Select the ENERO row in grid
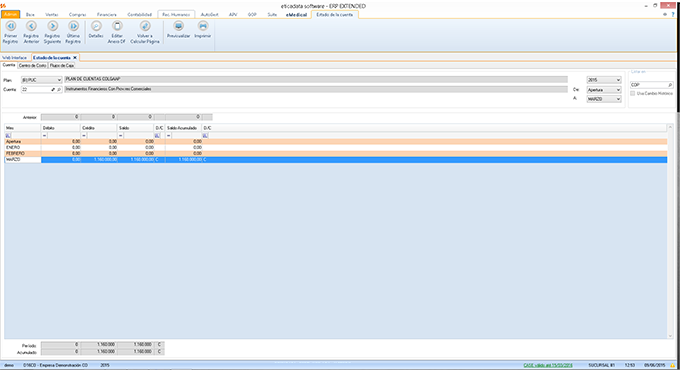Viewport: 680px width, 370px height. (x=336, y=147)
